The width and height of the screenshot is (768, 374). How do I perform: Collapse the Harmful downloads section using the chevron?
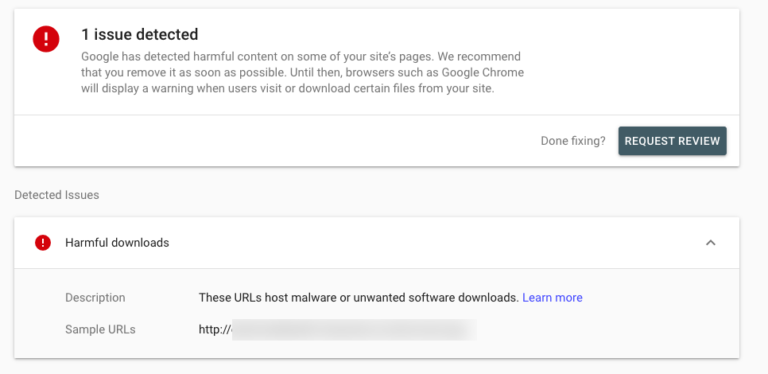[710, 242]
